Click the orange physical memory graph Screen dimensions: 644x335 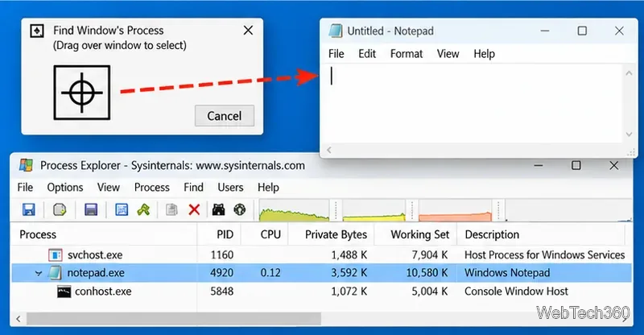point(455,210)
